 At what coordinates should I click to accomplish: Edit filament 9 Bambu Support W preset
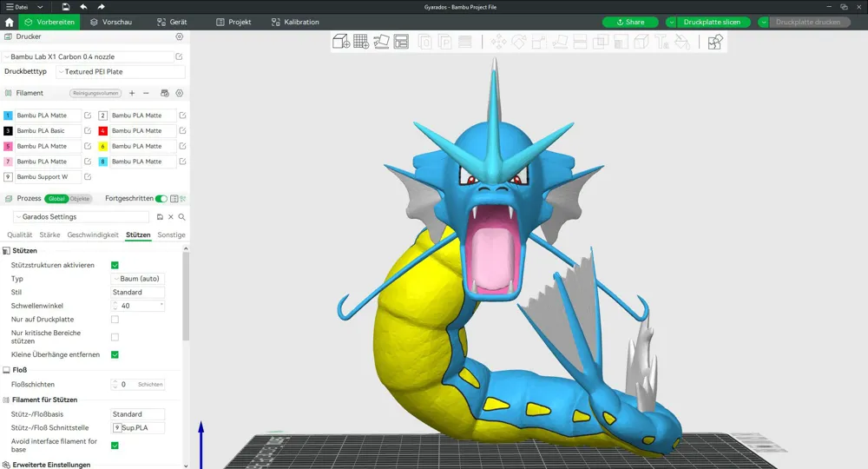(x=88, y=176)
